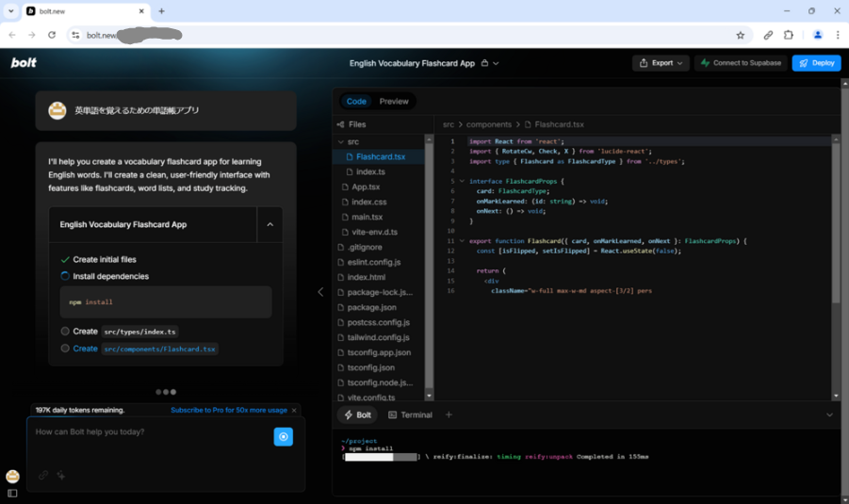Open the Chrome three-dot menu
This screenshot has width=849, height=504.
coord(838,35)
